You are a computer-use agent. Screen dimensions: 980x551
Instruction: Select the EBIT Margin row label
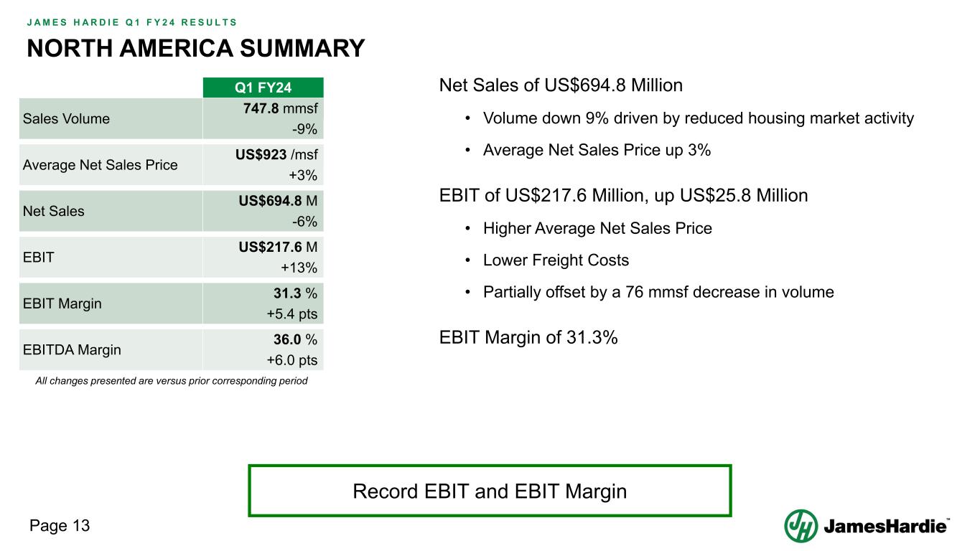coord(62,303)
